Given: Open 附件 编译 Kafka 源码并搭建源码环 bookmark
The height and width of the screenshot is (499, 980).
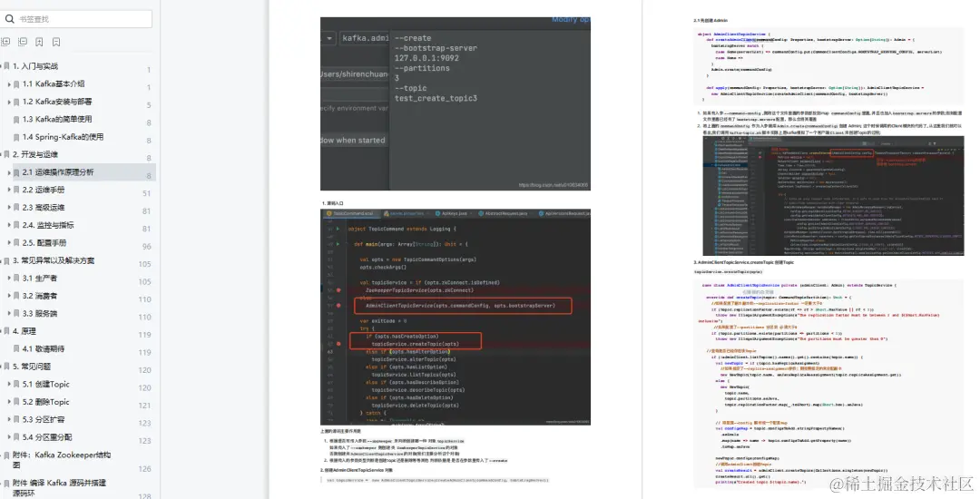Looking at the screenshot, I should (x=59, y=488).
